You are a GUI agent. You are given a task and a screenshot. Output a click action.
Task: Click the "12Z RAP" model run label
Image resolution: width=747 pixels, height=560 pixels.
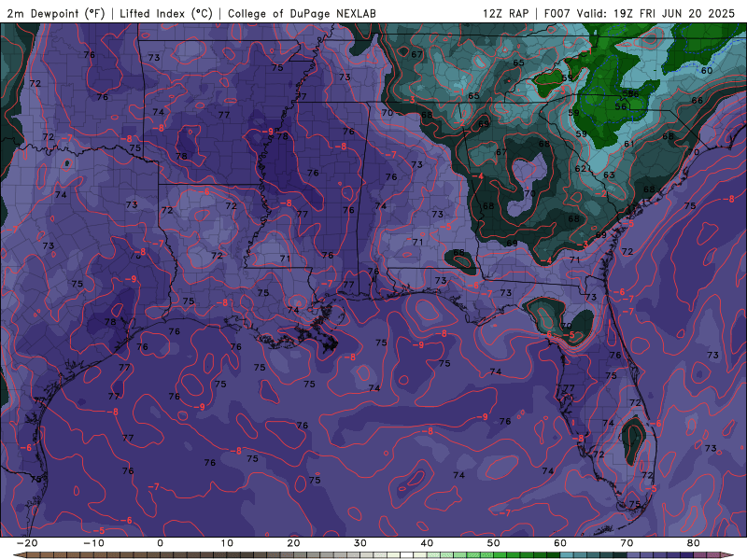[506, 13]
